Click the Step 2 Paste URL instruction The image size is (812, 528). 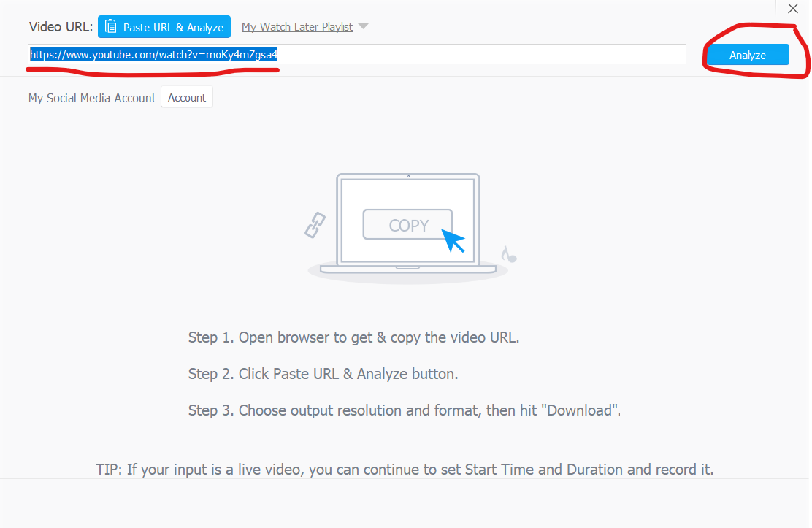[323, 374]
